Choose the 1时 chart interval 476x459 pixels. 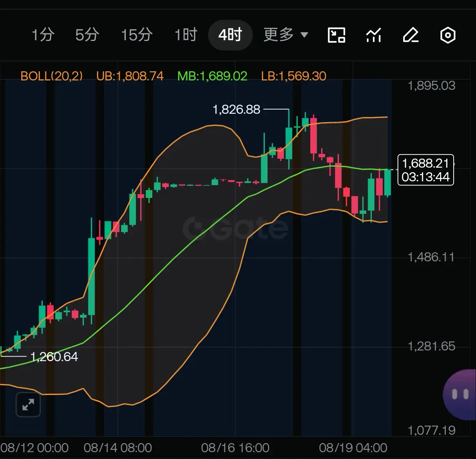[186, 35]
